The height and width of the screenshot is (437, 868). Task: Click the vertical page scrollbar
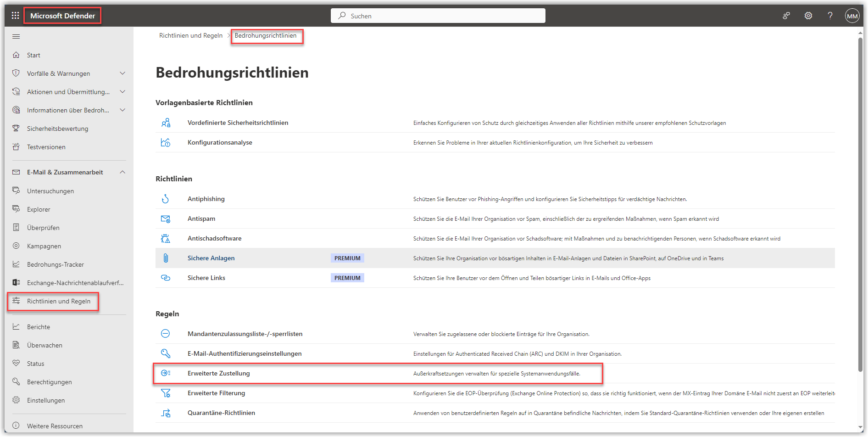click(x=861, y=204)
